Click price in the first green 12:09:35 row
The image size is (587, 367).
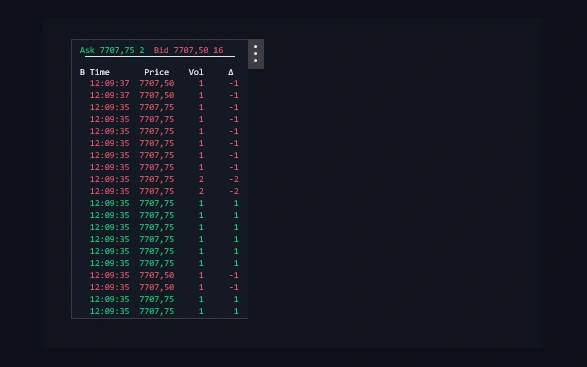point(156,203)
